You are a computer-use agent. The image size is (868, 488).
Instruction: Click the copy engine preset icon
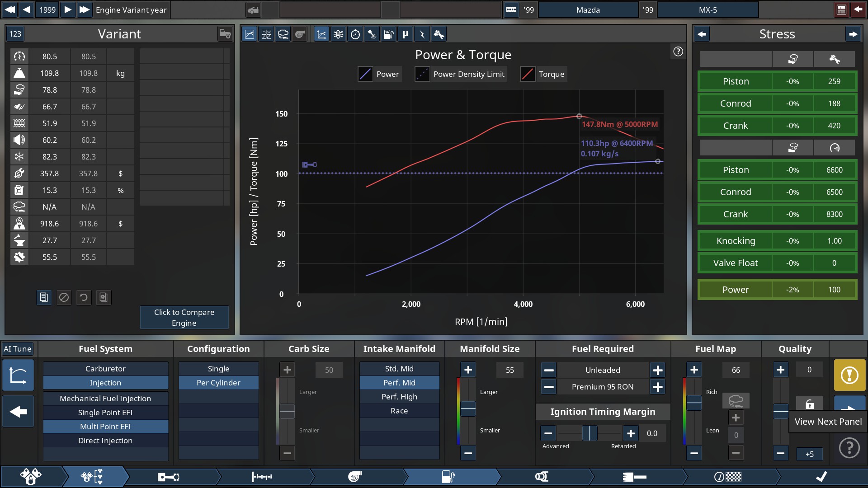click(x=104, y=297)
